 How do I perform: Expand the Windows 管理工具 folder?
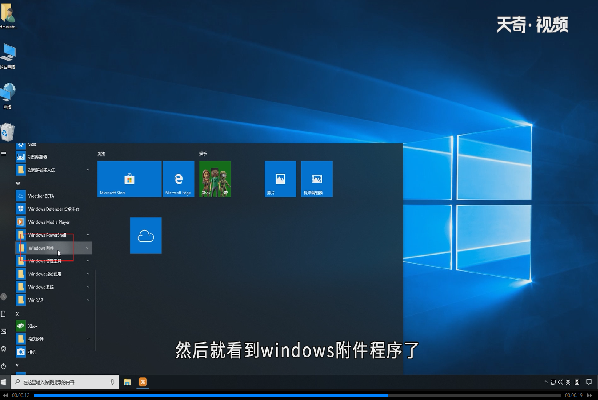coord(53,261)
